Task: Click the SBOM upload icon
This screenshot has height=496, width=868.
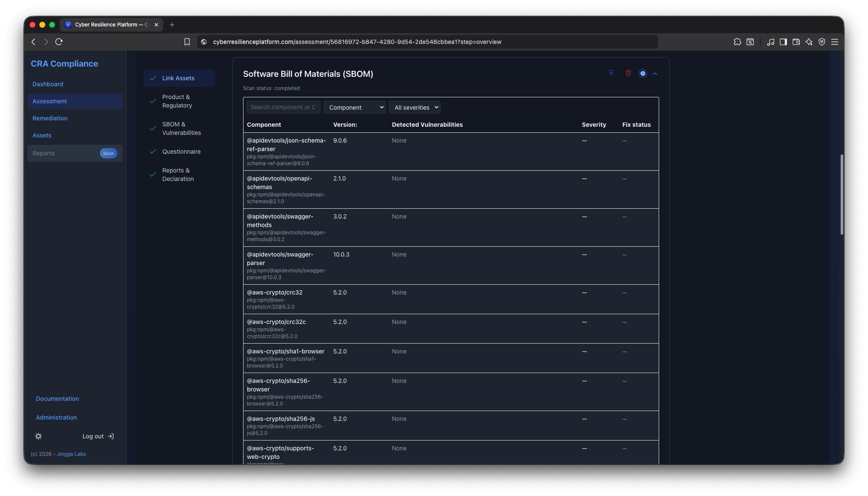Action: (611, 73)
